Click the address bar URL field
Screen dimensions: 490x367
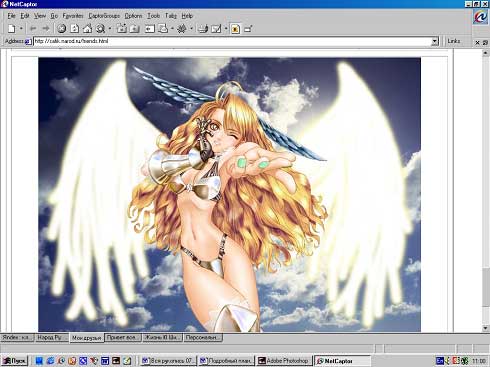point(232,41)
